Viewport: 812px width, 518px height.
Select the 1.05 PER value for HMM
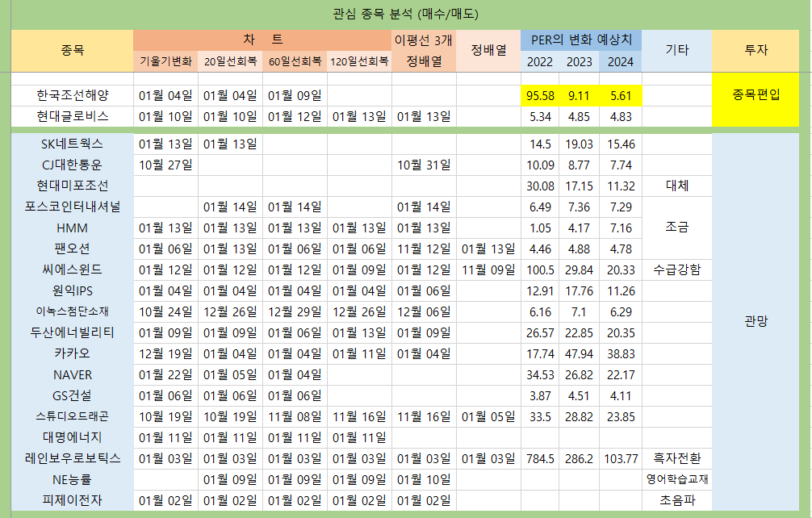540,228
